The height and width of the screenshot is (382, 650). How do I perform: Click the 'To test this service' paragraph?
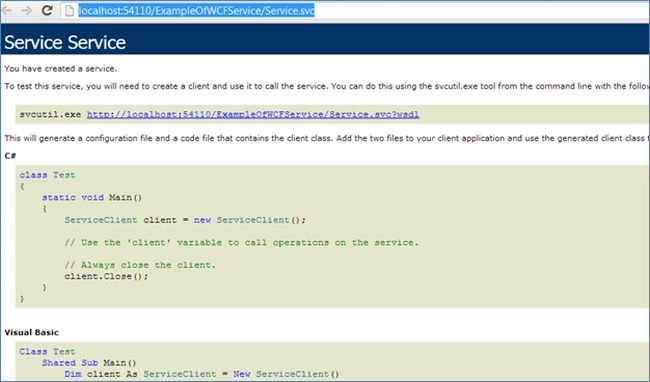click(x=326, y=86)
